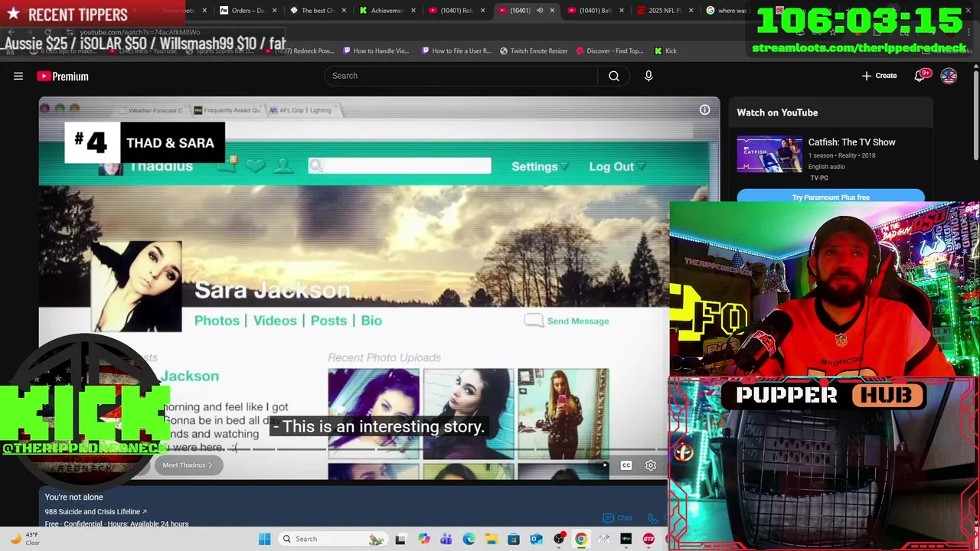Open Microsoft Teams taskbar icon
Screen dimensions: 980x551
pos(446,539)
